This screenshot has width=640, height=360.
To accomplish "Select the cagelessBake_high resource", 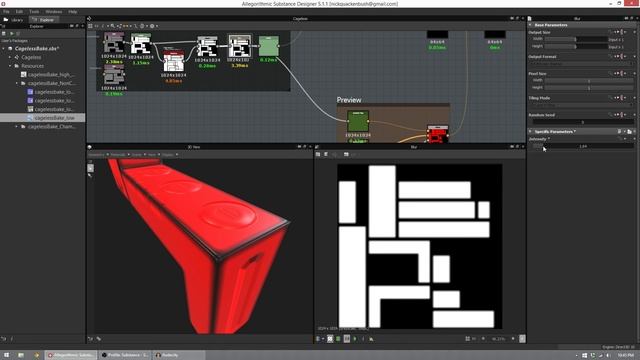I will [x=47, y=75].
